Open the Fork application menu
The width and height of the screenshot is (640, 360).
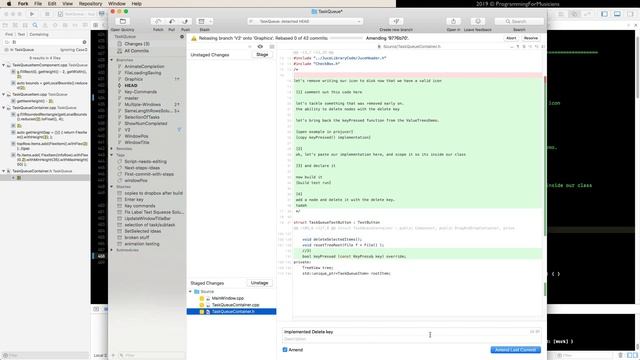[23, 4]
